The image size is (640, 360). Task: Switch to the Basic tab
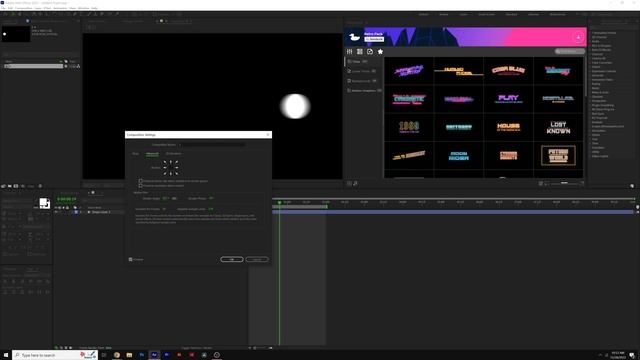136,153
